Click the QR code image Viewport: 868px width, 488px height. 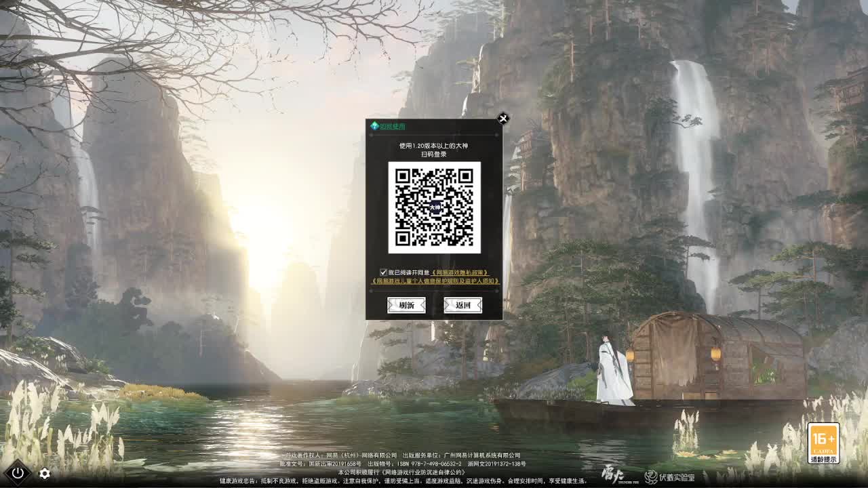(434, 207)
